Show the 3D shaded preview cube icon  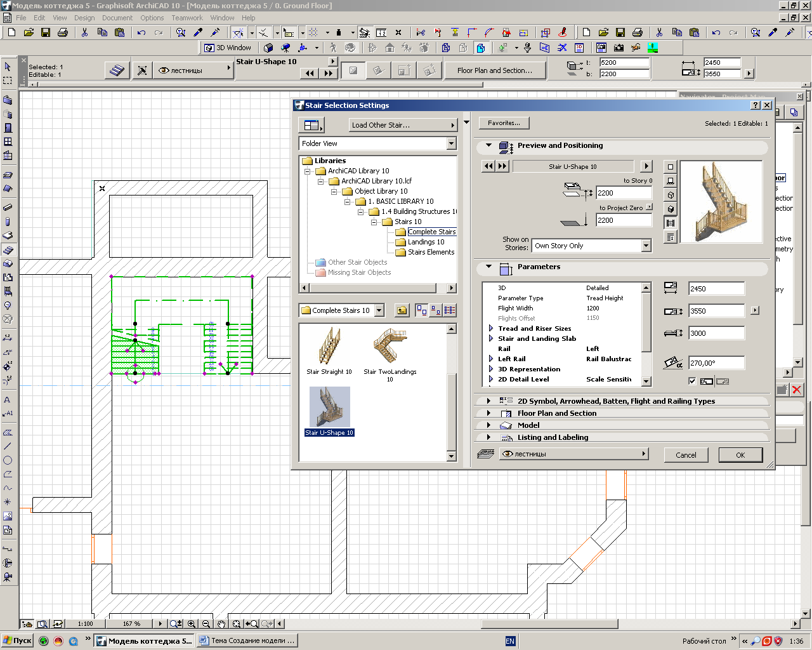pyautogui.click(x=671, y=209)
